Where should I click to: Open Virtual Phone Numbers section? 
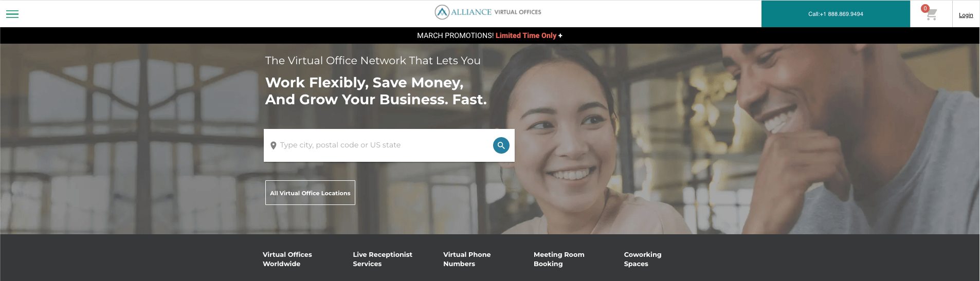click(467, 259)
